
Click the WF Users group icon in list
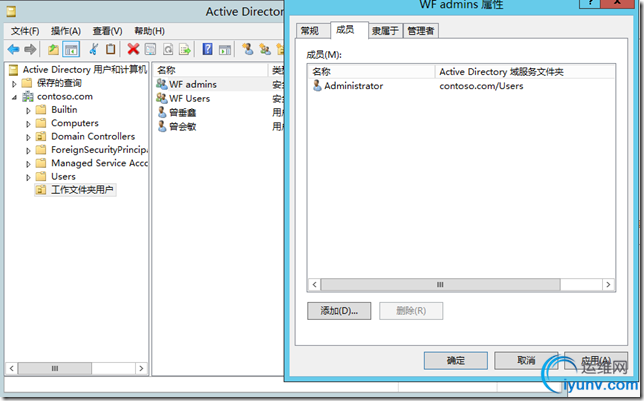tap(161, 98)
